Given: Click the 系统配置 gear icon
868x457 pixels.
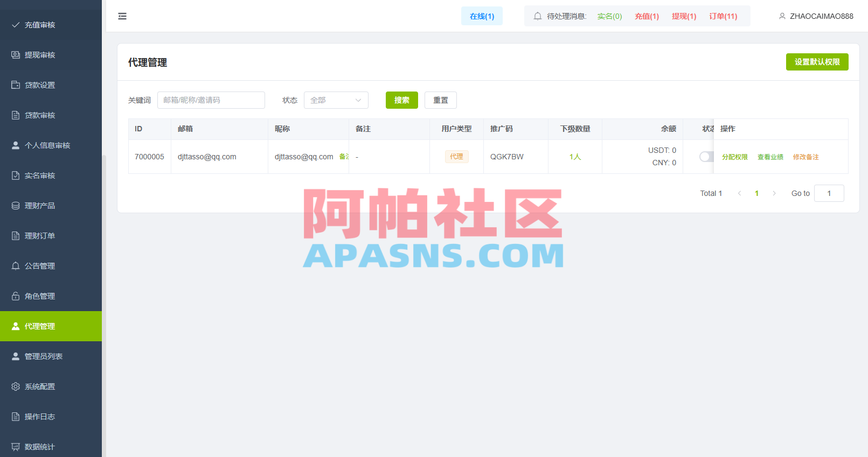Looking at the screenshot, I should pos(16,386).
